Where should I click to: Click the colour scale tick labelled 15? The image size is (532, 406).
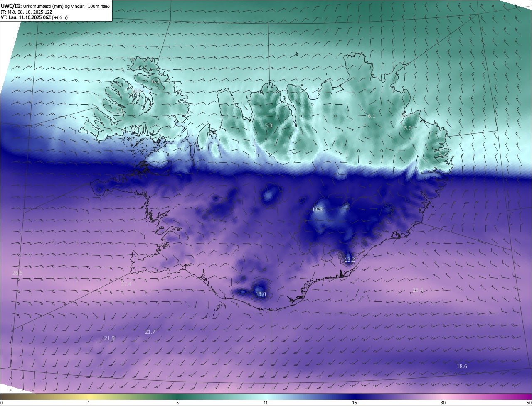pyautogui.click(x=355, y=403)
